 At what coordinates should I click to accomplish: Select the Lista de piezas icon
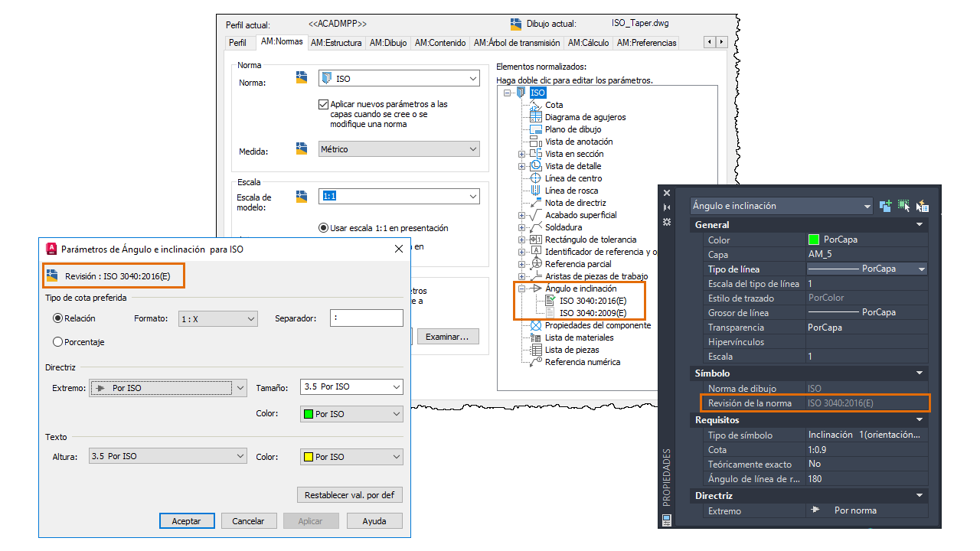click(536, 350)
